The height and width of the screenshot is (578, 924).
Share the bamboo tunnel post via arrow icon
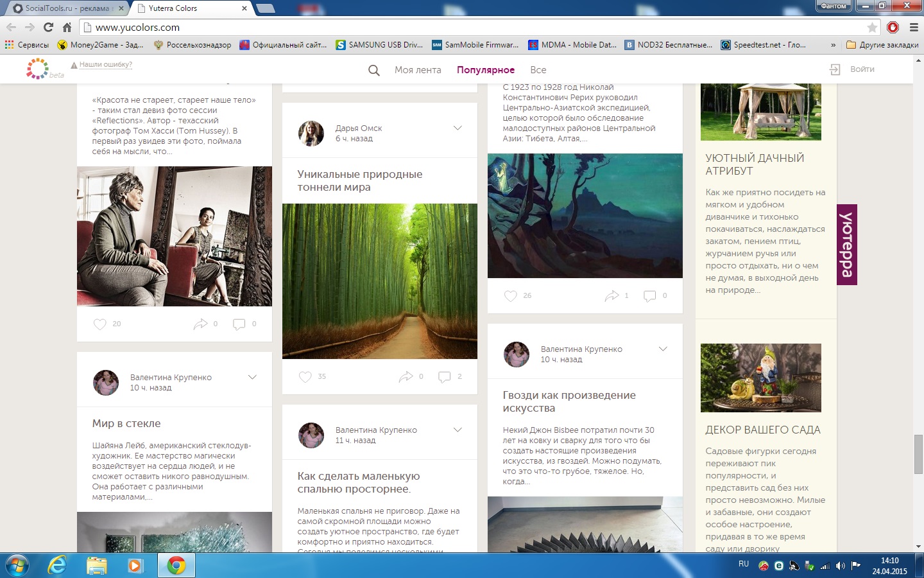tap(406, 377)
